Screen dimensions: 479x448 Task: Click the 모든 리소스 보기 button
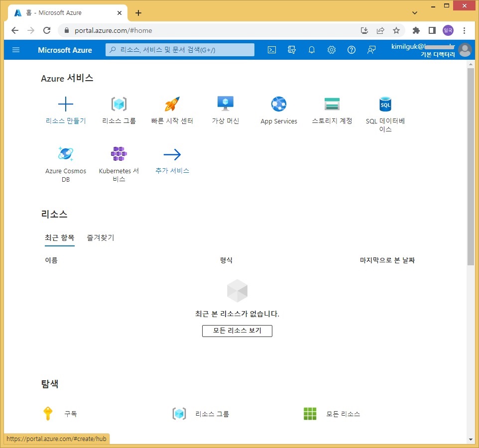pyautogui.click(x=237, y=331)
